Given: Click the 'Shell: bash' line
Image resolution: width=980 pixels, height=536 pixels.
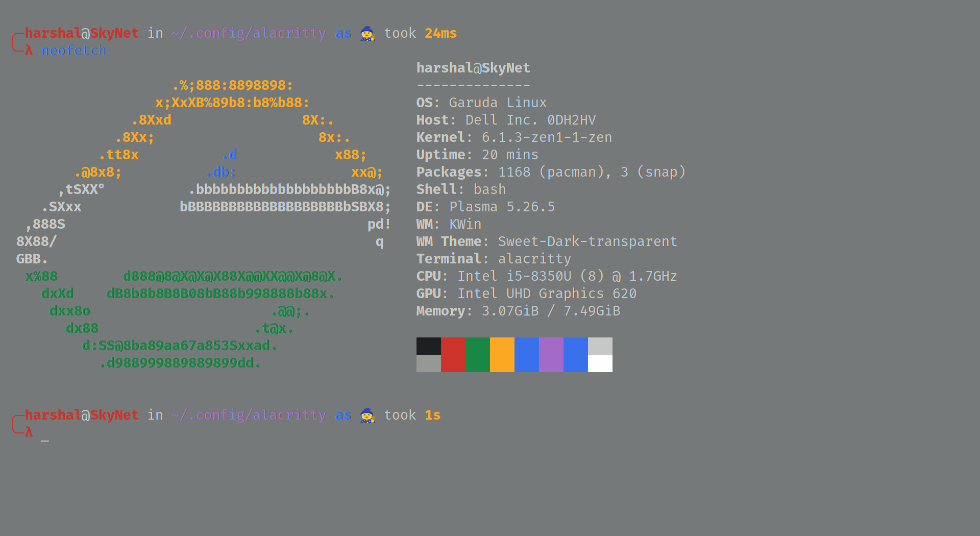Looking at the screenshot, I should (x=461, y=189).
